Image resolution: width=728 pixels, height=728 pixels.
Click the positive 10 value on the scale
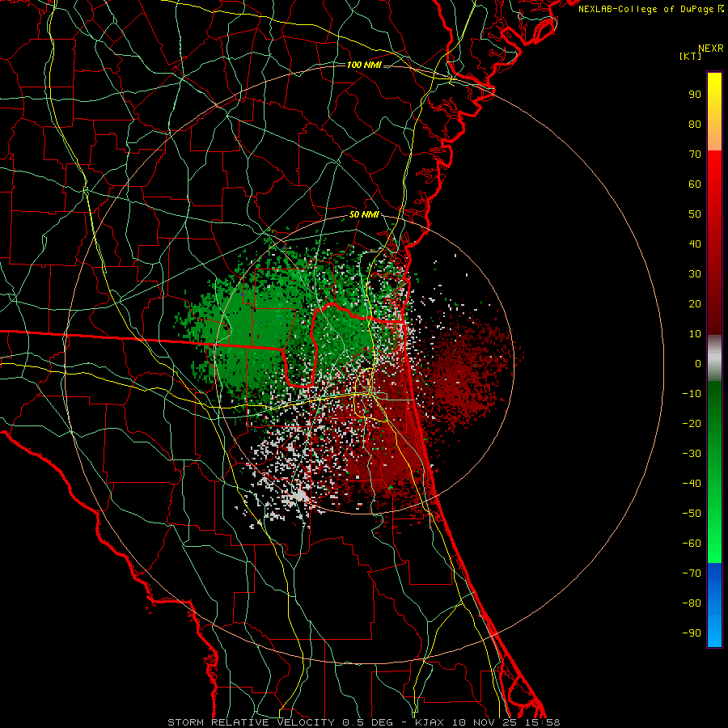point(695,334)
